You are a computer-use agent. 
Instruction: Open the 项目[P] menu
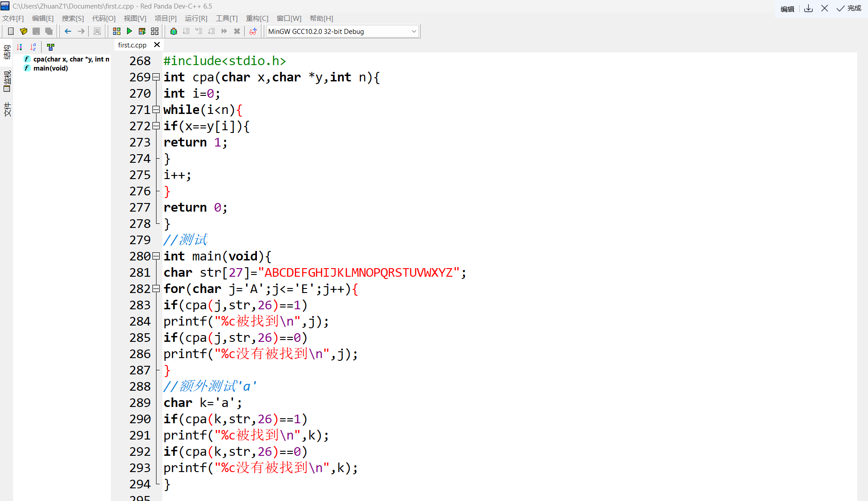(166, 19)
